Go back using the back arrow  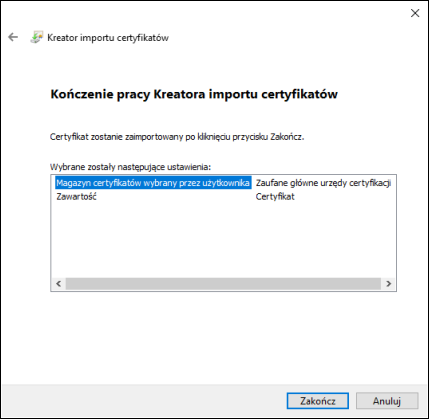click(x=13, y=37)
